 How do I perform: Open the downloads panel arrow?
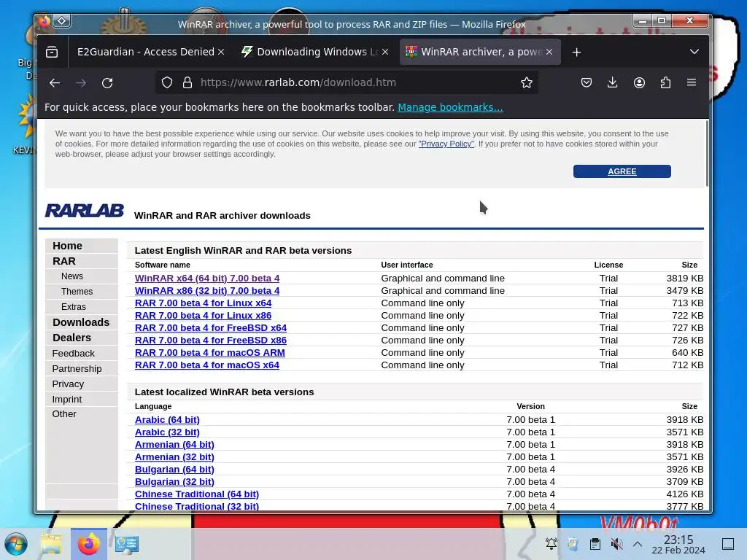(x=613, y=83)
